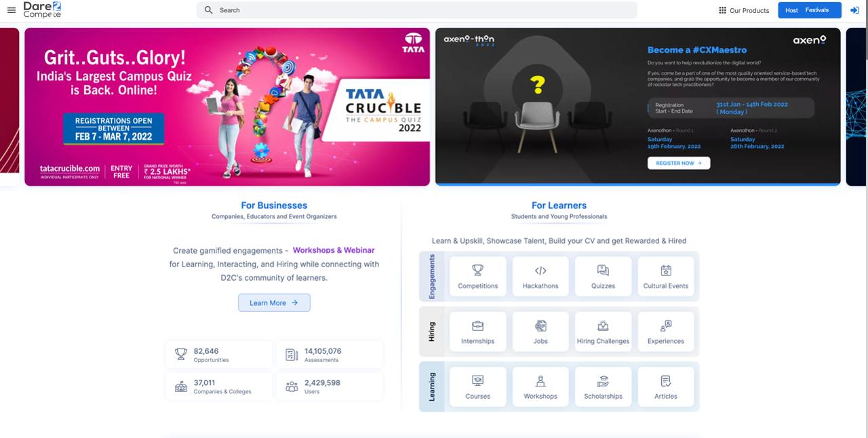Open the Courses tile
Viewport: 868px width, 438px height.
coord(478,387)
